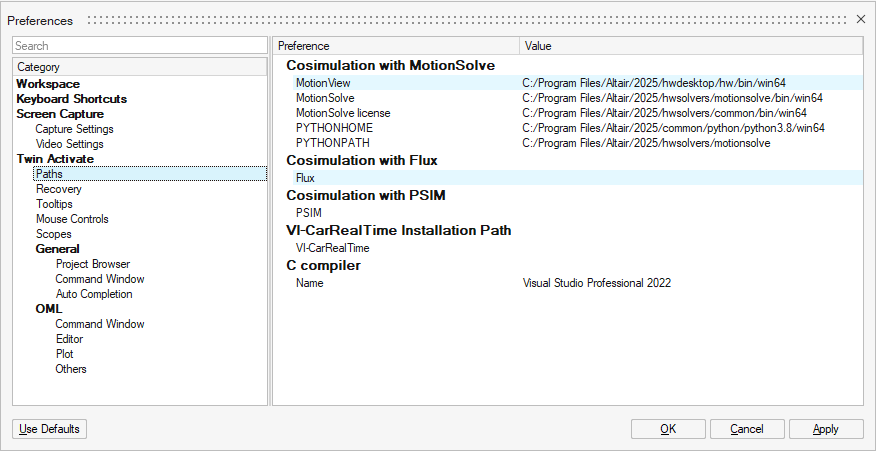Select Project Browser under General
The width and height of the screenshot is (876, 451).
pyautogui.click(x=93, y=264)
